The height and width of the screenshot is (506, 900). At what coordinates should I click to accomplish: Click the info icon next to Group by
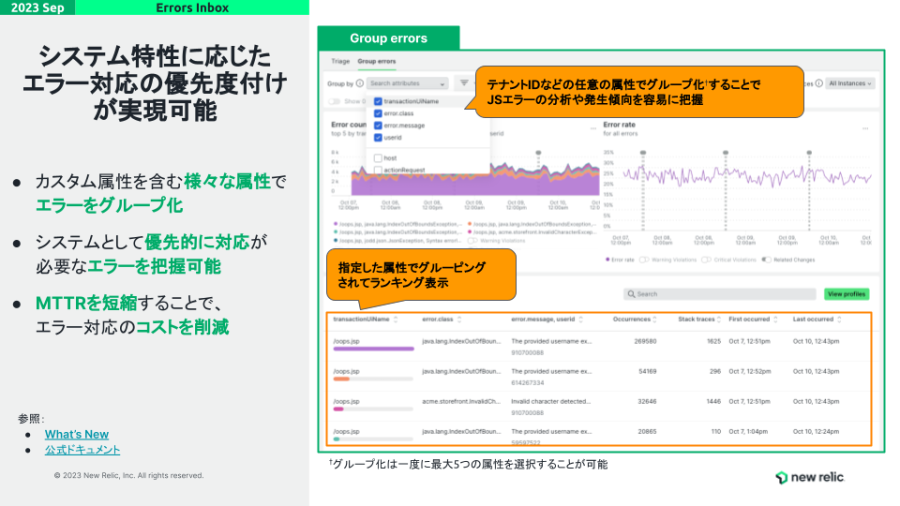(x=360, y=84)
